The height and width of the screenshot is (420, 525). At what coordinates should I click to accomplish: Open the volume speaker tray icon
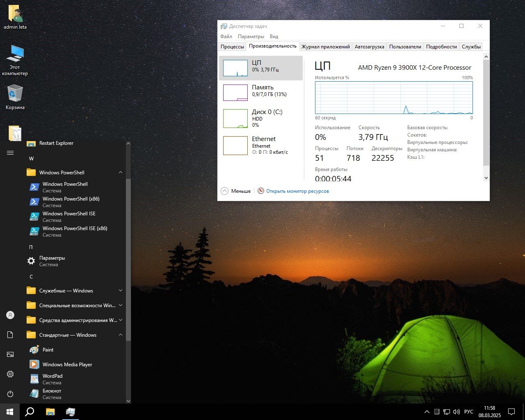click(x=457, y=412)
